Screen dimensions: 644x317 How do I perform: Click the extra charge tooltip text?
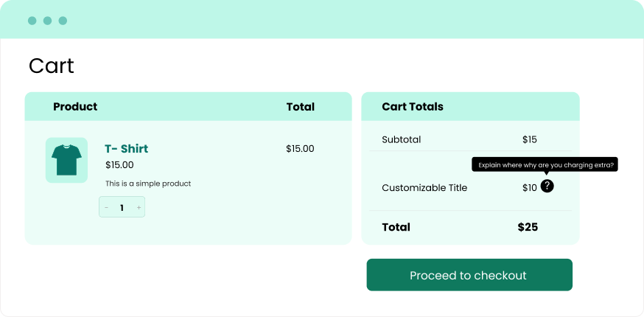click(x=546, y=165)
